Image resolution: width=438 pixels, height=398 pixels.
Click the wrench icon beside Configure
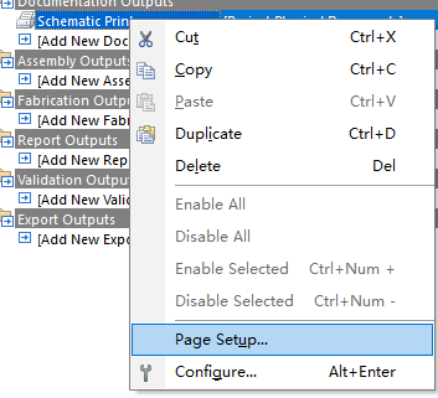146,373
